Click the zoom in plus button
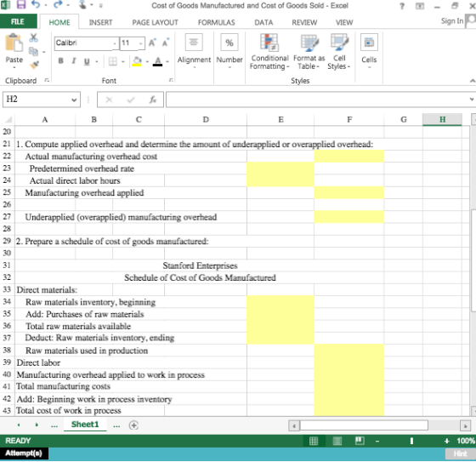This screenshot has height=462, width=476. 446,441
